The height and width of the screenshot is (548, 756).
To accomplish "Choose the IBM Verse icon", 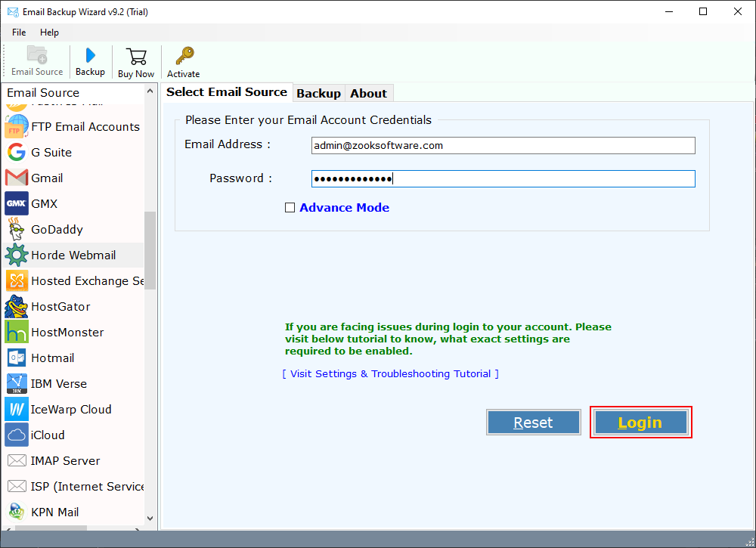I will 17,384.
